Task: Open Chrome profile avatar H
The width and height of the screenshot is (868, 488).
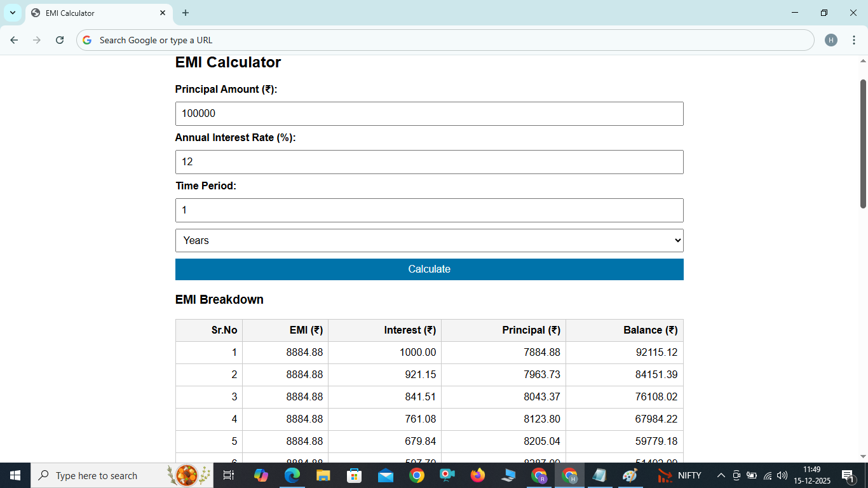Action: [832, 39]
